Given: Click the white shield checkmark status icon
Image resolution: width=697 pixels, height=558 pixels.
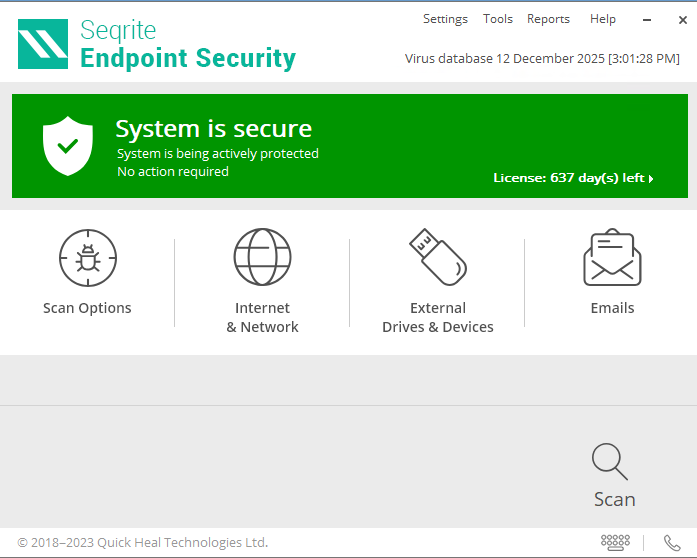Looking at the screenshot, I should 68,145.
